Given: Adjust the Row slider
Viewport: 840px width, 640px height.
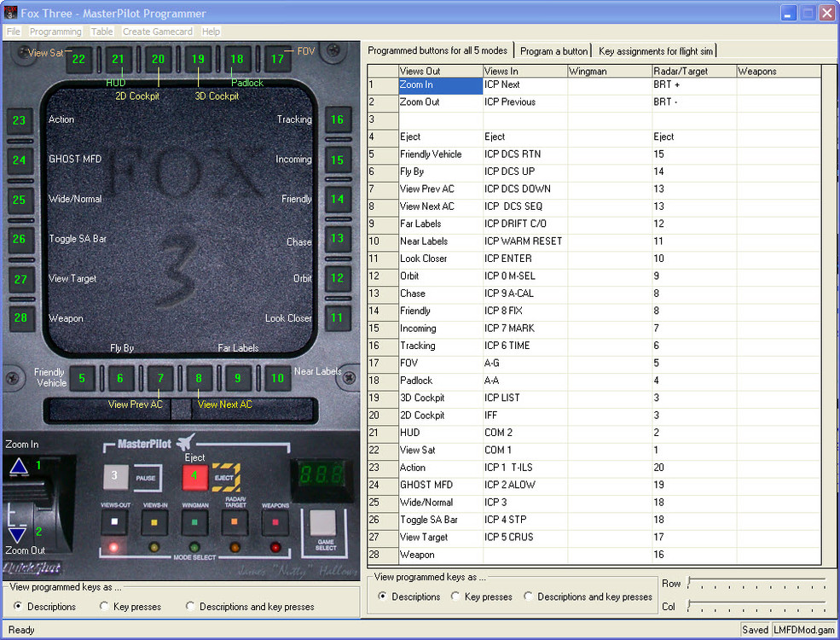Looking at the screenshot, I should 757,583.
